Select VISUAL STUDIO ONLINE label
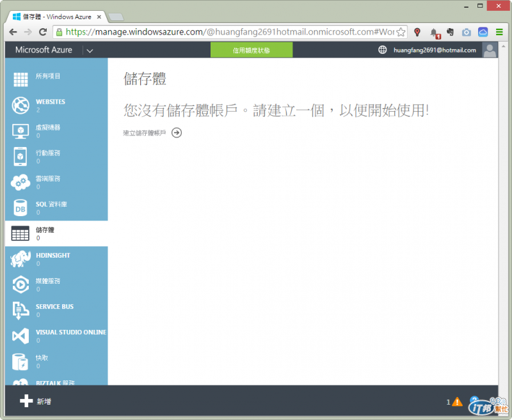The height and width of the screenshot is (420, 512). (71, 332)
